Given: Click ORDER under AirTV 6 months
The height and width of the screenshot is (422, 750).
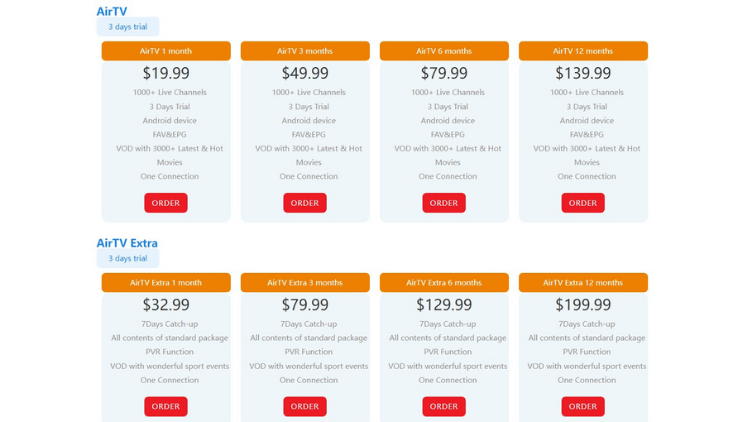Looking at the screenshot, I should click(x=444, y=203).
